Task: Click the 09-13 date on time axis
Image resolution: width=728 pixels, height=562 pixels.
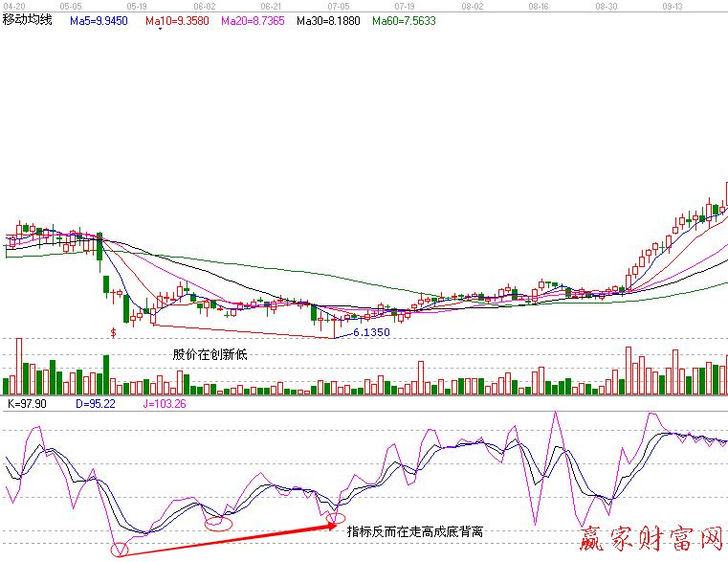Action: (673, 5)
